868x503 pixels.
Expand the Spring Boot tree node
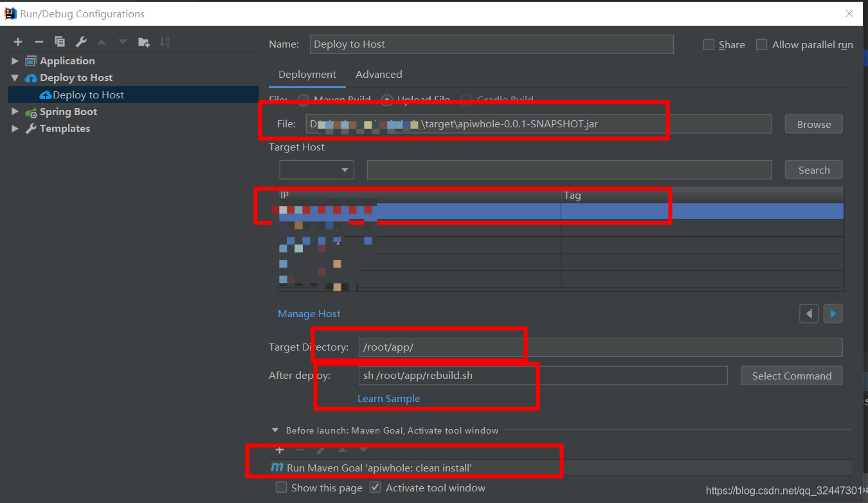tap(15, 112)
